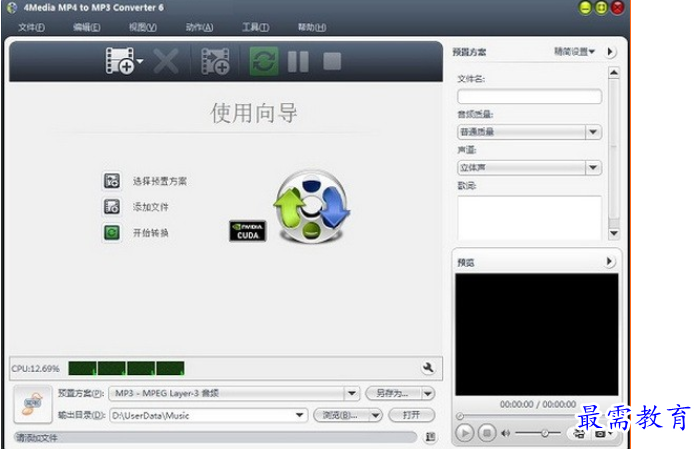Viewport: 699px width, 449px height.
Task: Click the Add File toolbar icon
Action: 119,61
